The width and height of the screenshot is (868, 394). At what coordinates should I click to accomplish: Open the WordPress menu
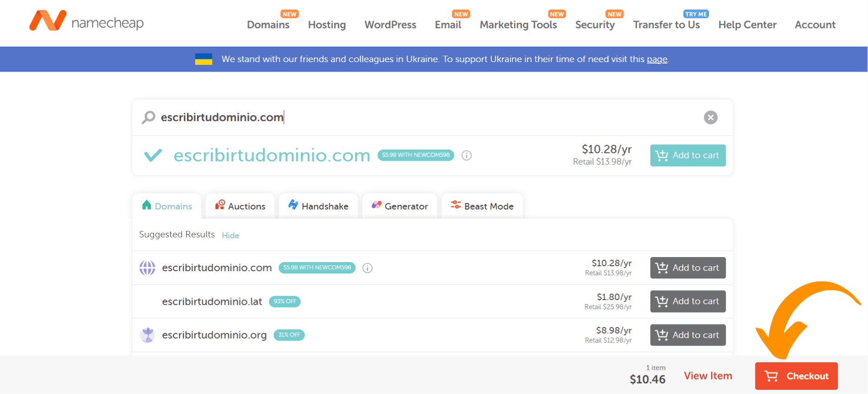tap(390, 25)
